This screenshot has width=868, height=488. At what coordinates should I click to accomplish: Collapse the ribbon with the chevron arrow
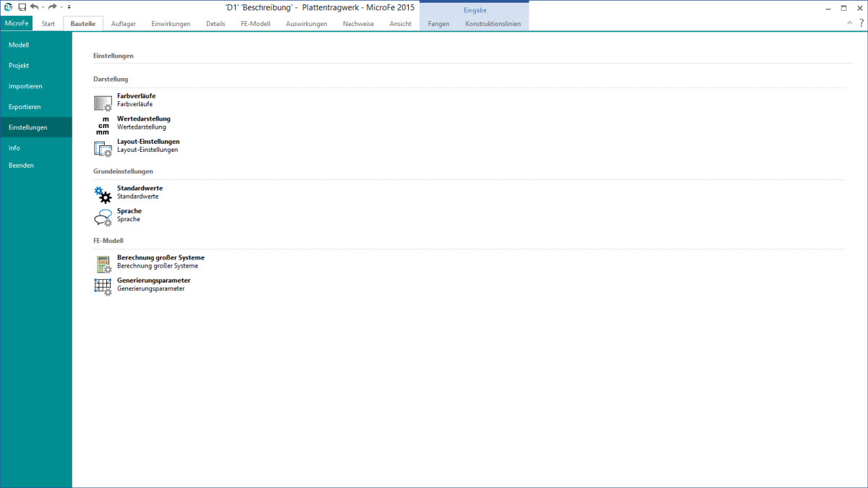tap(850, 23)
